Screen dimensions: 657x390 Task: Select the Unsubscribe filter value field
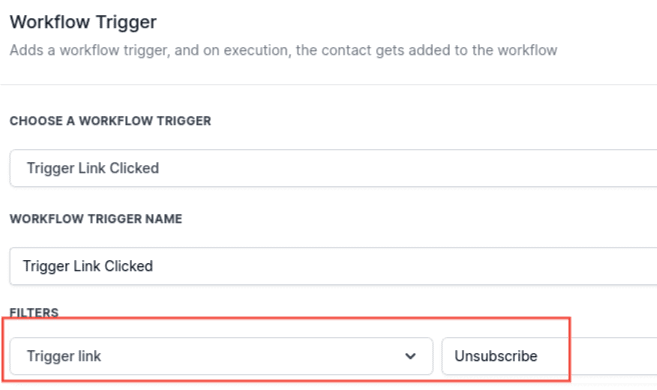click(549, 356)
